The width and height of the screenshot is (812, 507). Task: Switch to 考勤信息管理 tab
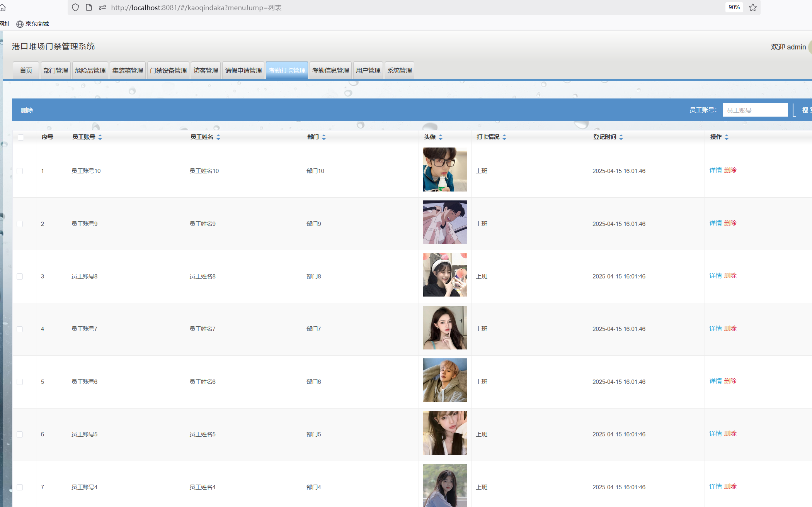(330, 70)
